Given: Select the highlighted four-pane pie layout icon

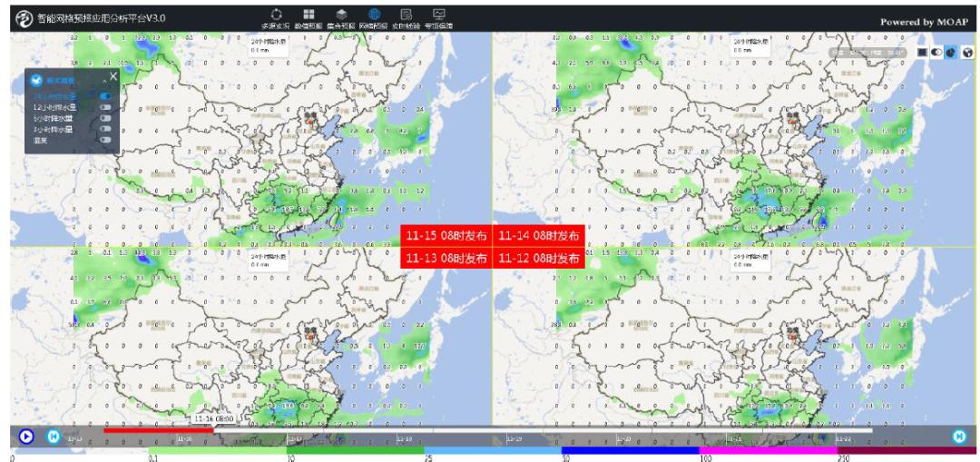Looking at the screenshot, I should click(x=951, y=53).
